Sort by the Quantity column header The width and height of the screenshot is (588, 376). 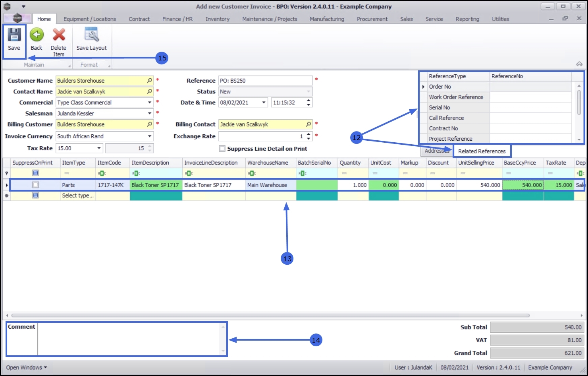pyautogui.click(x=353, y=163)
